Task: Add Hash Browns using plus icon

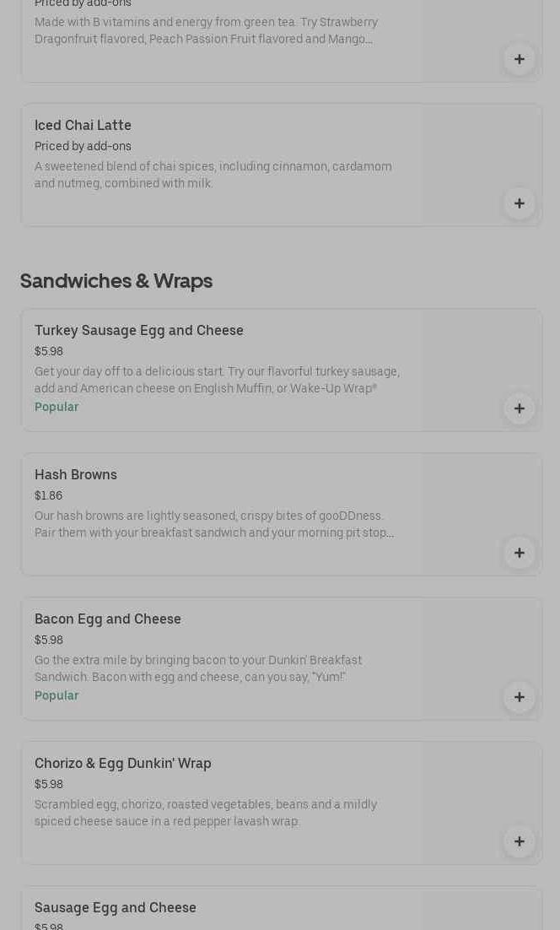Action: coord(519,553)
